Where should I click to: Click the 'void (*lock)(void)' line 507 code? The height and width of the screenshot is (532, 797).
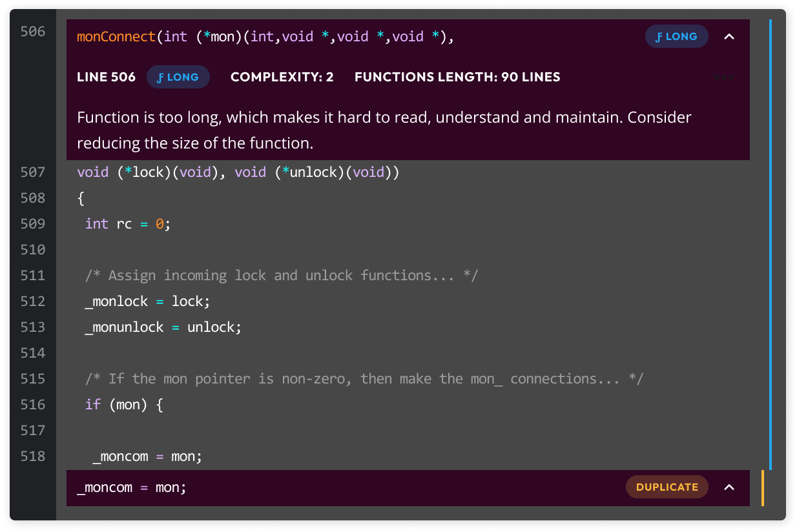[238, 172]
